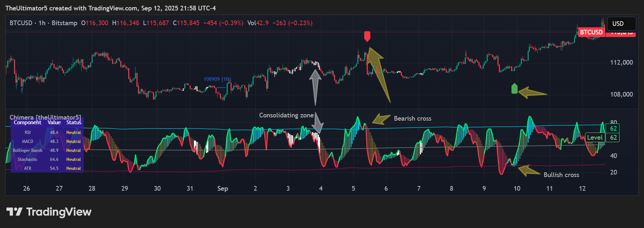644x228 pixels.
Task: Click the volume change −263 (−0.23%)
Action: tap(292, 23)
